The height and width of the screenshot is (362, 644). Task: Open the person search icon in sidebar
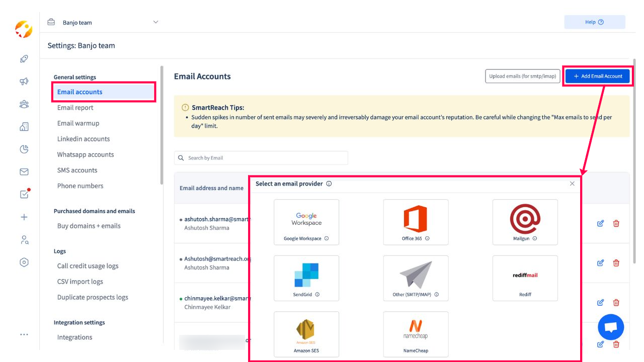(24, 240)
